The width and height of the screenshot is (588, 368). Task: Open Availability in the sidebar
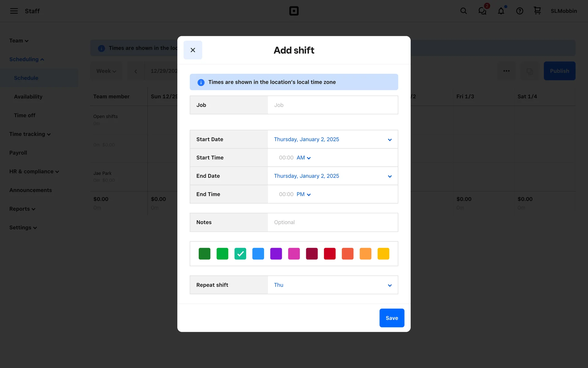click(x=28, y=97)
